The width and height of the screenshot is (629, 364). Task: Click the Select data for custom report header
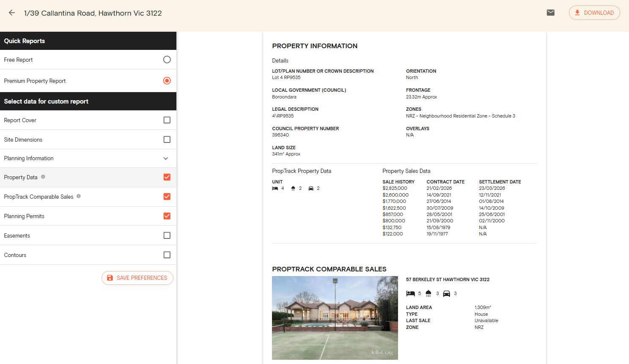point(88,101)
